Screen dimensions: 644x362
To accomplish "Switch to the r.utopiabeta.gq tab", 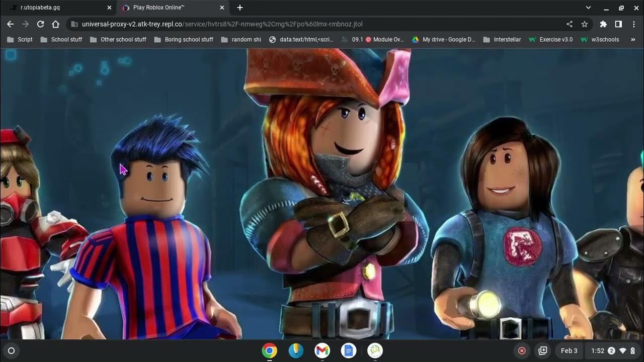I will pyautogui.click(x=58, y=8).
